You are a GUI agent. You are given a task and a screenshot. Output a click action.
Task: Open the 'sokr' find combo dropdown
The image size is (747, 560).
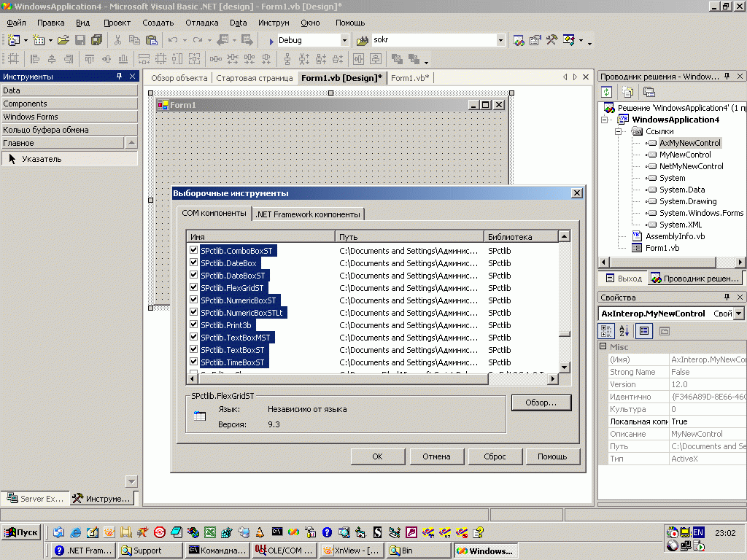(x=500, y=41)
